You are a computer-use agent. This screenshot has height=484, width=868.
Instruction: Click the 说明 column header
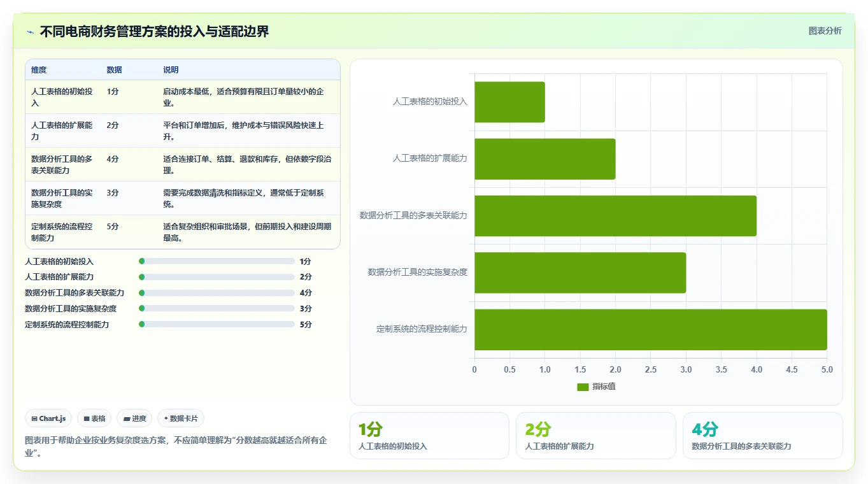pyautogui.click(x=171, y=69)
